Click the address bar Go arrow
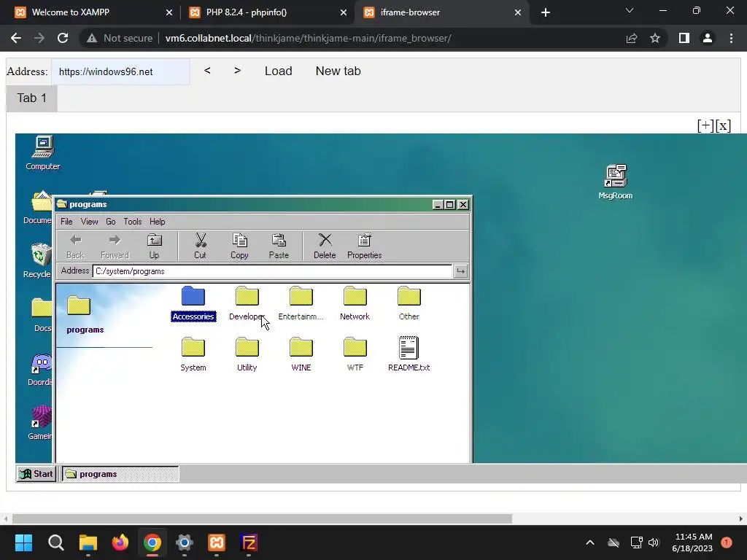This screenshot has height=560, width=747. tap(461, 271)
